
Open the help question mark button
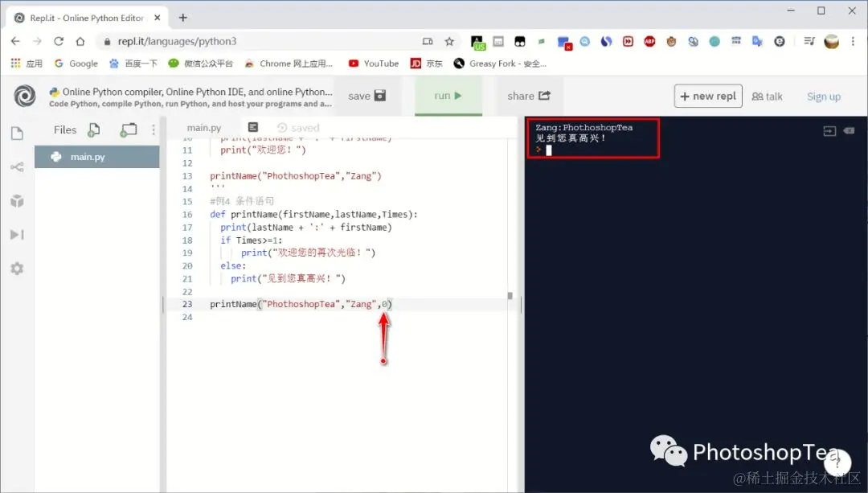[x=837, y=462]
